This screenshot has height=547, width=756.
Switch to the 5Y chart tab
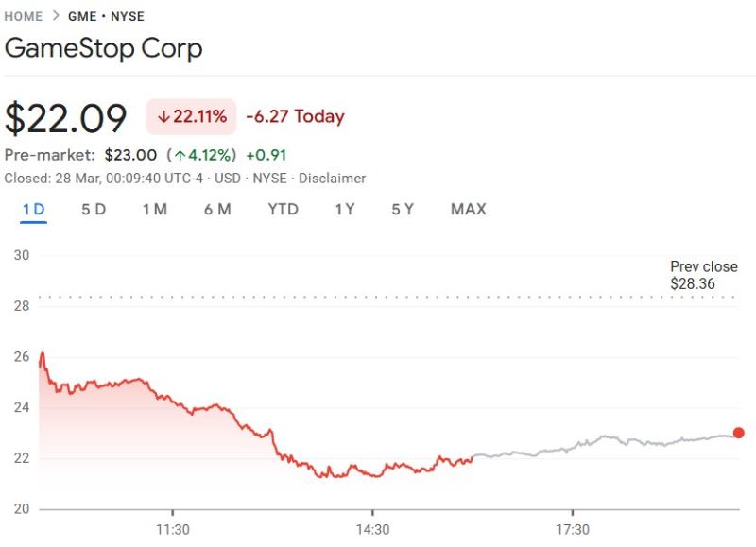point(403,209)
